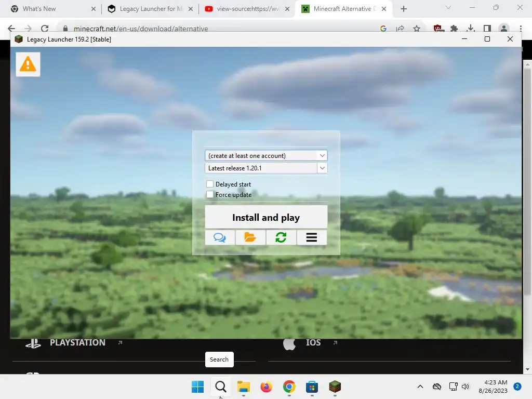Viewport: 532px width, 399px height.
Task: Open File Explorer from taskbar
Action: tap(243, 387)
